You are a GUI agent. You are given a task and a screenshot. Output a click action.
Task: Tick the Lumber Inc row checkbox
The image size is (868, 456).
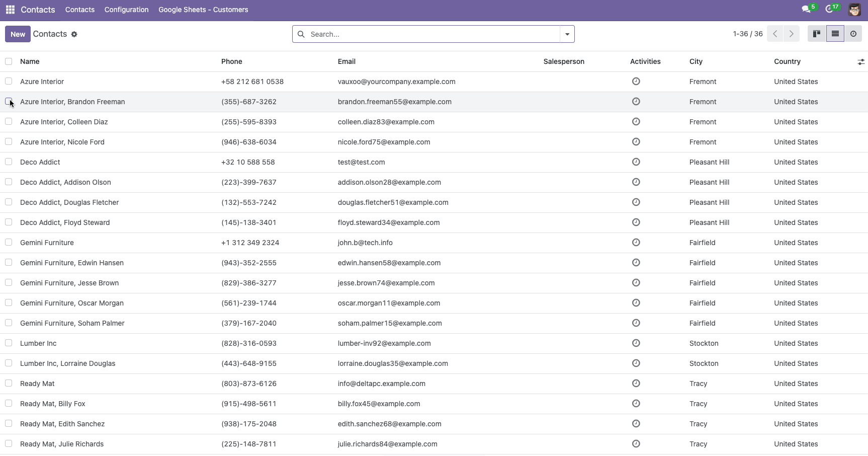click(x=9, y=343)
